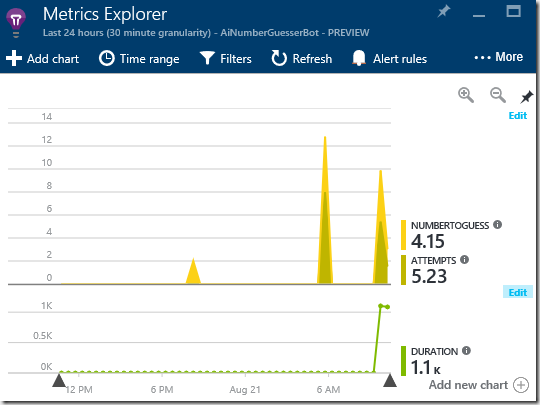Click the small yellow spike after 6 PM
The height and width of the screenshot is (405, 540).
tap(193, 272)
